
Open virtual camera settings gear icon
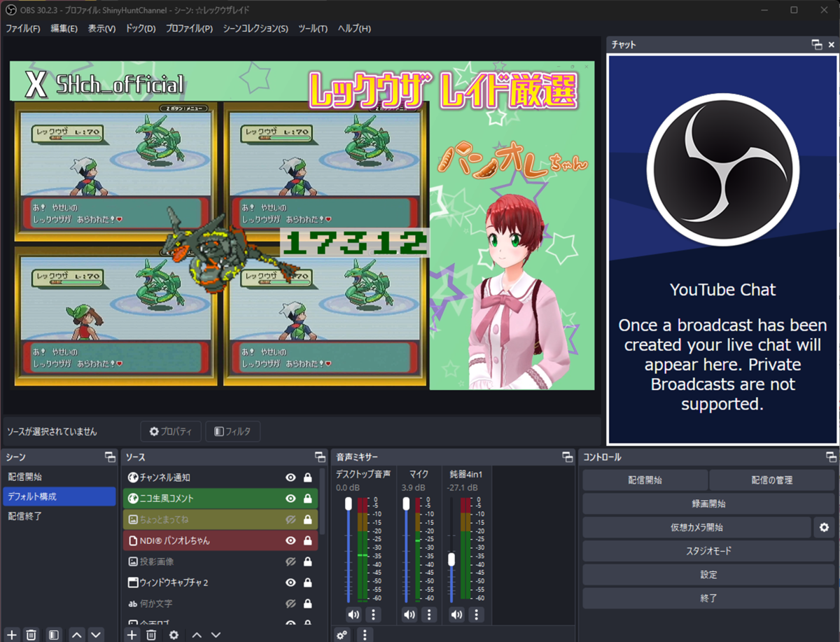tap(824, 527)
